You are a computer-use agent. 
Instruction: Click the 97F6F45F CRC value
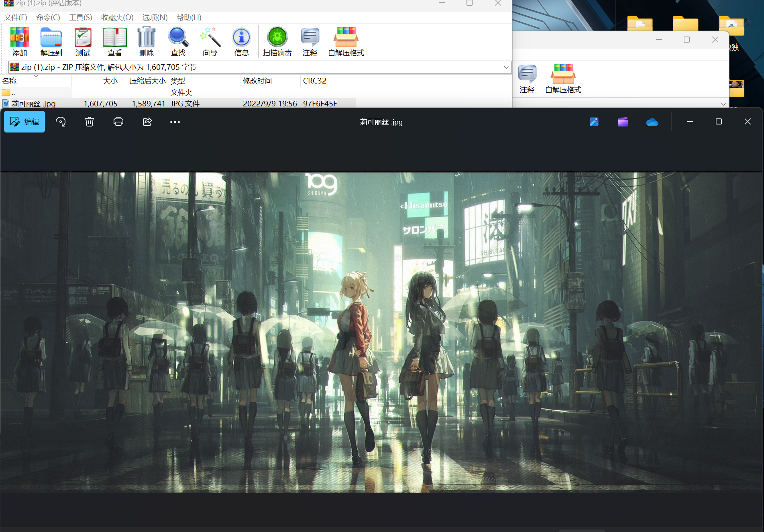pyautogui.click(x=320, y=104)
